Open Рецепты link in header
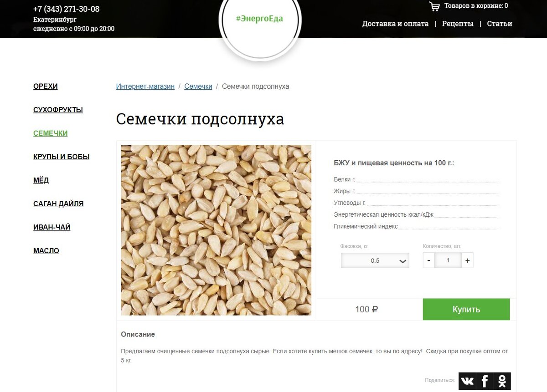 click(458, 24)
